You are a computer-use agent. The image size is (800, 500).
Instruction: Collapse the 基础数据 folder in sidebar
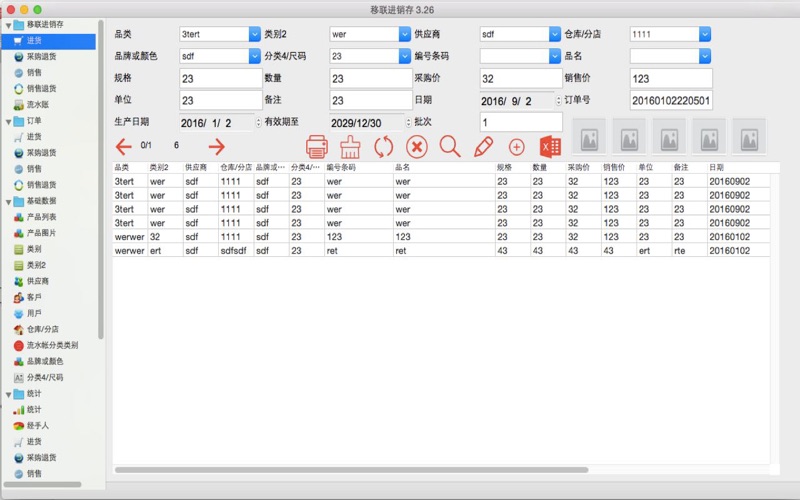(x=8, y=201)
